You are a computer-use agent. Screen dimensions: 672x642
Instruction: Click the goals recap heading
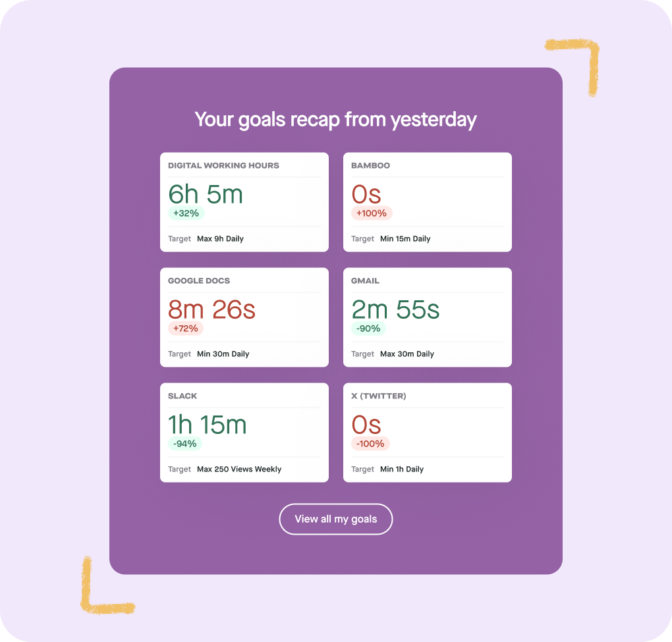pyautogui.click(x=335, y=119)
